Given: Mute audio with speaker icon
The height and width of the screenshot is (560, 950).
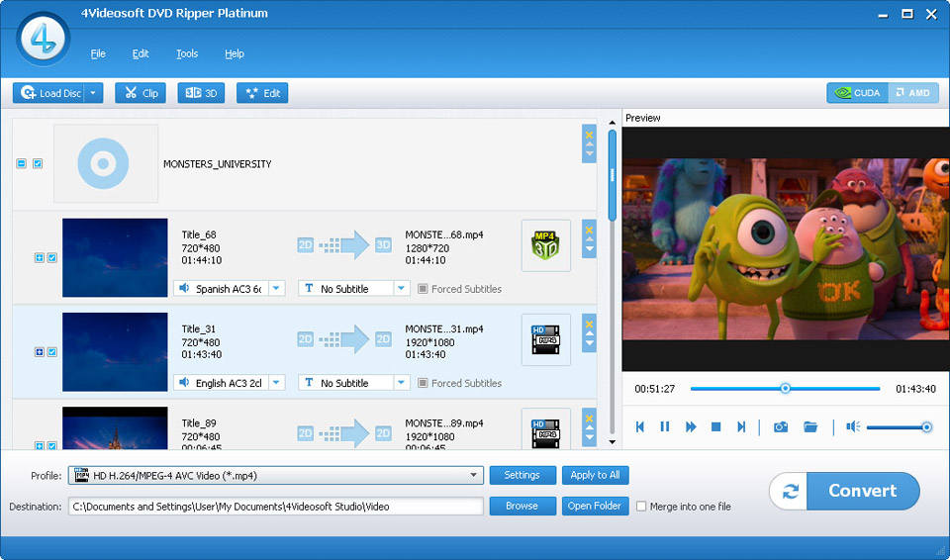Looking at the screenshot, I should (x=853, y=426).
